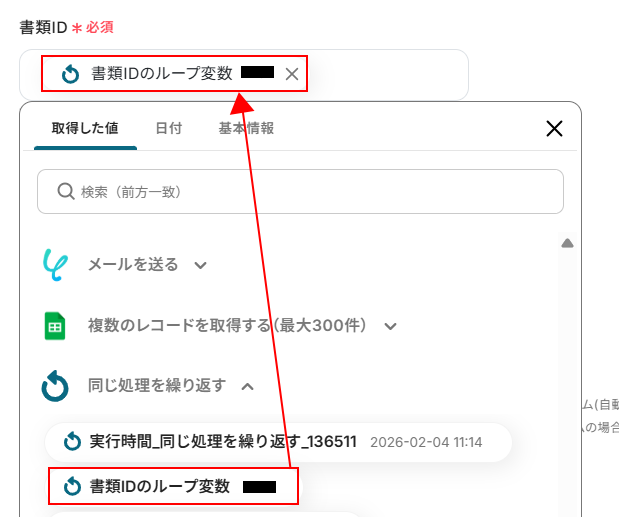
Task: Expand 複数のレコードを取得する(最大300件) chevron
Action: [x=390, y=326]
